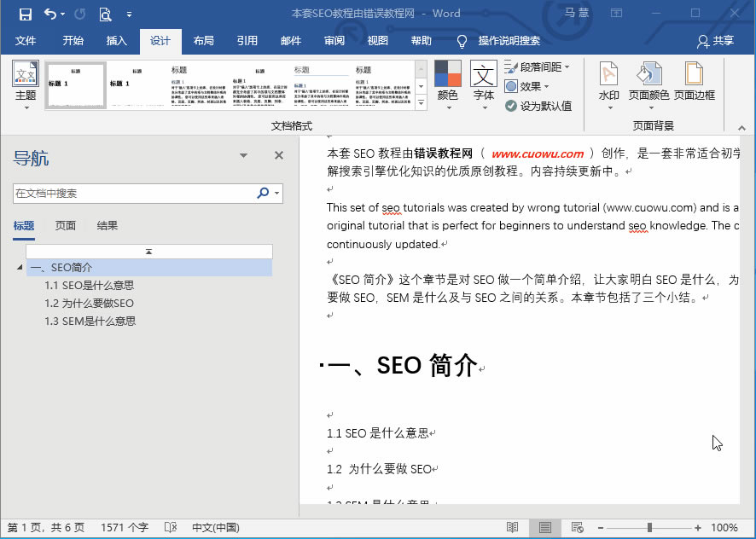The width and height of the screenshot is (756, 539).
Task: Open the www.cuowu.com link in document
Action: pos(538,154)
